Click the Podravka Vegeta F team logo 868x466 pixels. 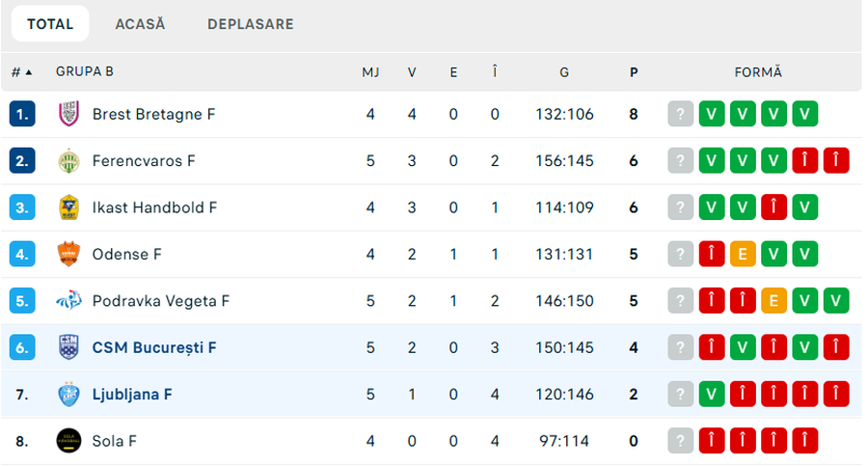click(68, 301)
